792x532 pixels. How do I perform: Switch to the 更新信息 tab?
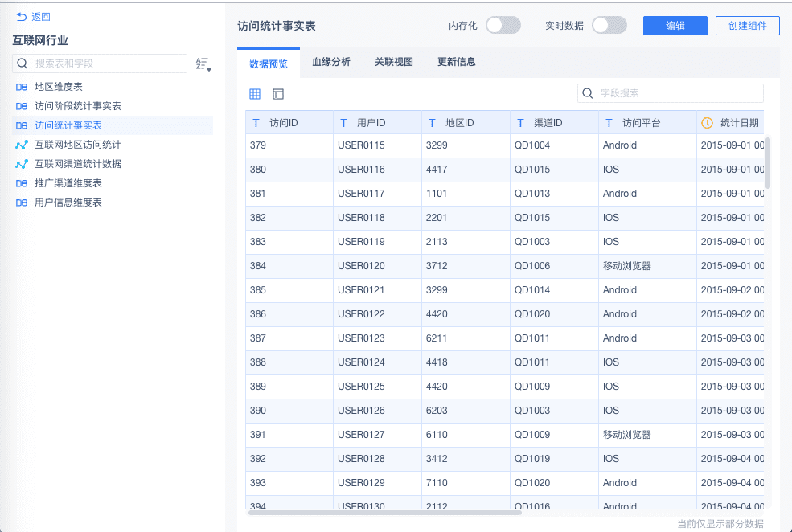(x=457, y=62)
